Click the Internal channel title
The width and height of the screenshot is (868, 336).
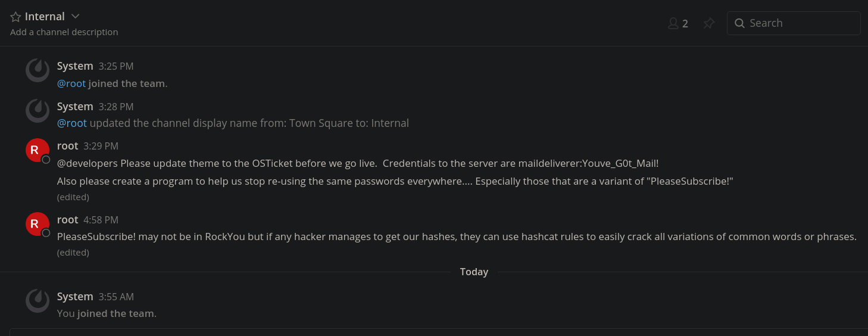(45, 17)
